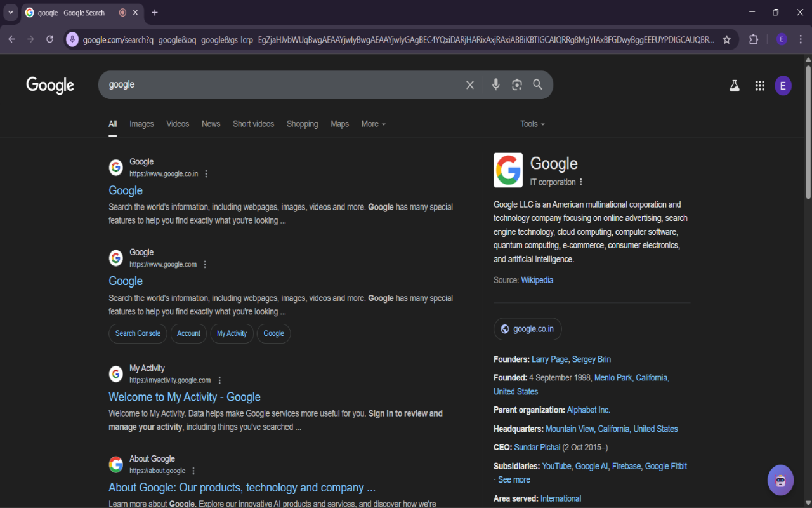Open more options for the About Google result
The image size is (812, 508).
click(x=193, y=471)
